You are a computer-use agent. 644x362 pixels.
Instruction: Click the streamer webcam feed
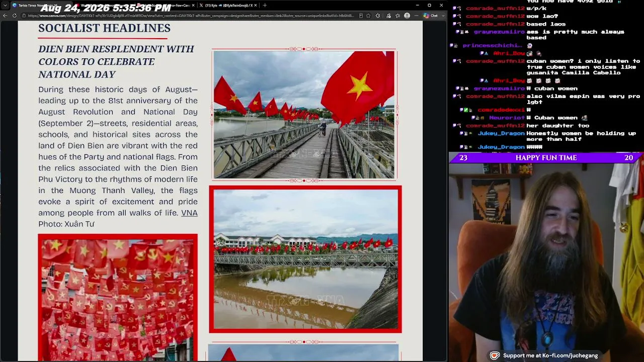(x=546, y=262)
